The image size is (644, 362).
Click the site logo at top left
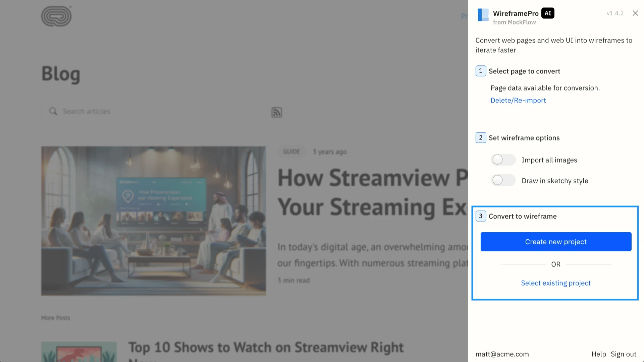coord(56,16)
